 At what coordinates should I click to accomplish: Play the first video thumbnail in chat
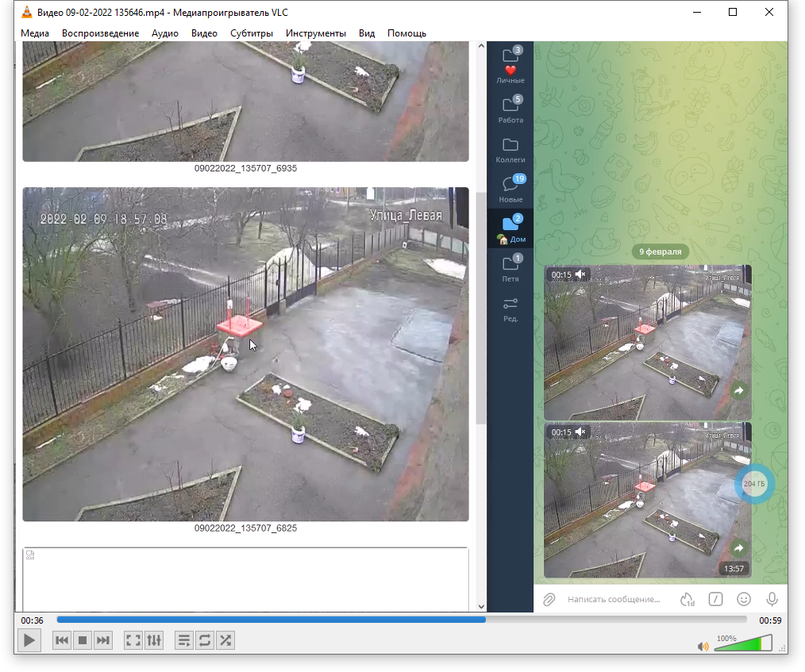(x=647, y=343)
